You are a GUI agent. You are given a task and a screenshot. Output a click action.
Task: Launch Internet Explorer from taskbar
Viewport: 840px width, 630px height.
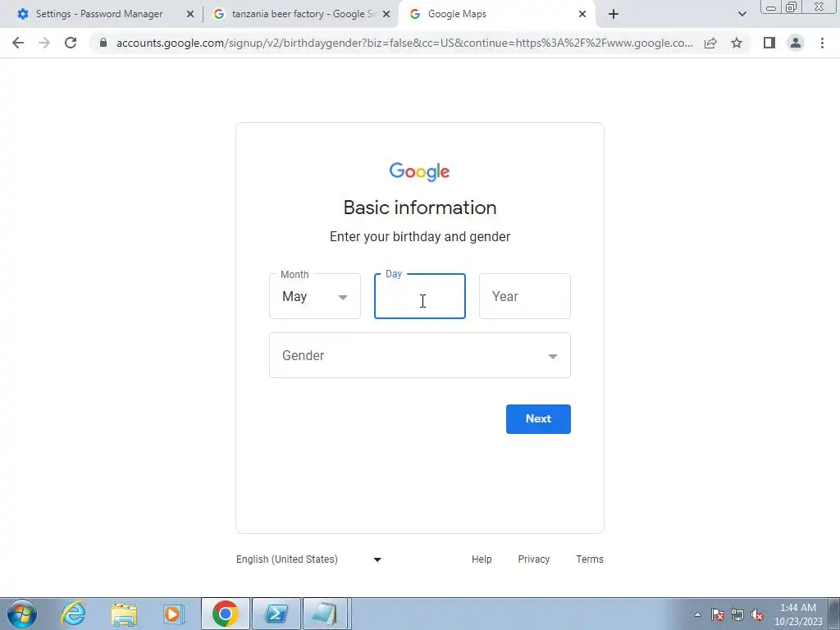point(73,614)
